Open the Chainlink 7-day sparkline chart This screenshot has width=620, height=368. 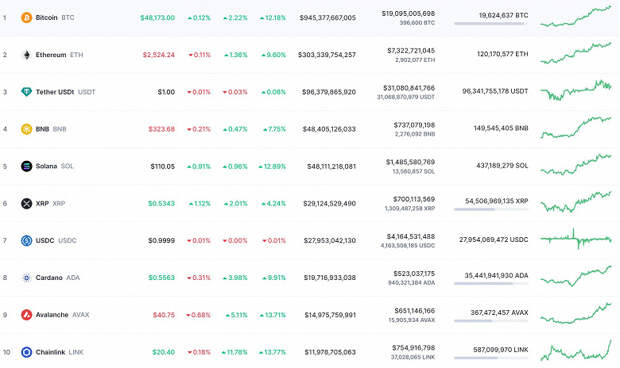tap(576, 350)
